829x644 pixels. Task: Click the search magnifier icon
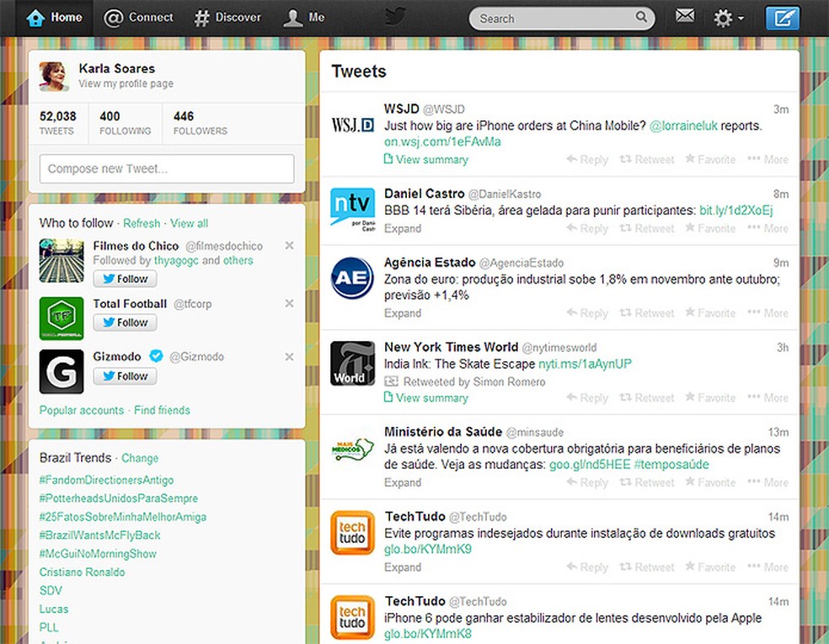pyautogui.click(x=641, y=17)
